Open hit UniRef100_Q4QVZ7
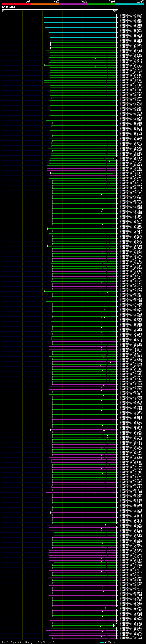 click(131, 15)
